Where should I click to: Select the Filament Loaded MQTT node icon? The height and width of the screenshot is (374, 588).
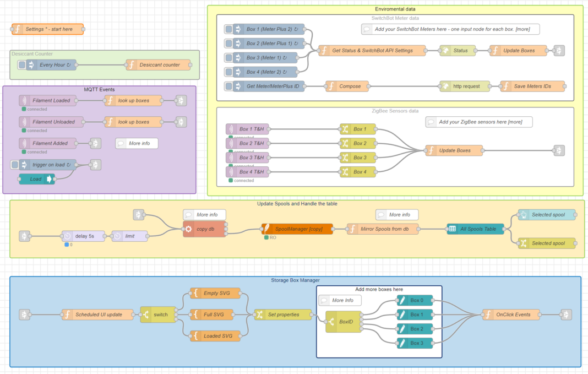(x=24, y=100)
